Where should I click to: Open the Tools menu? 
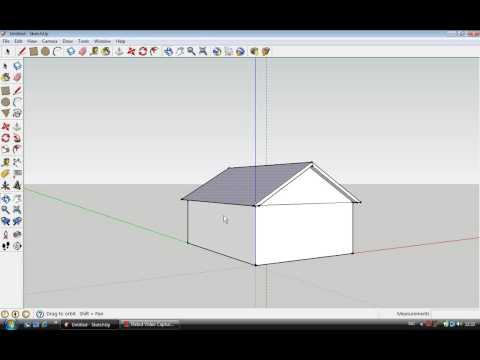(83, 41)
